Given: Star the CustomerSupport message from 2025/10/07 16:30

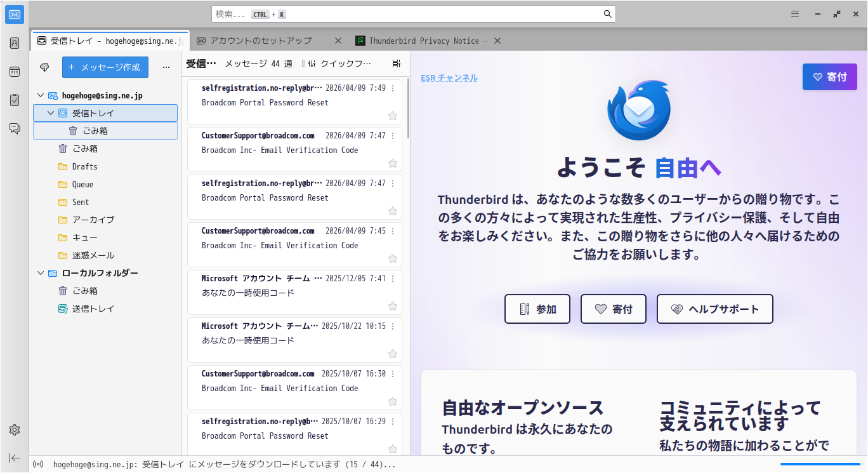Looking at the screenshot, I should [393, 401].
